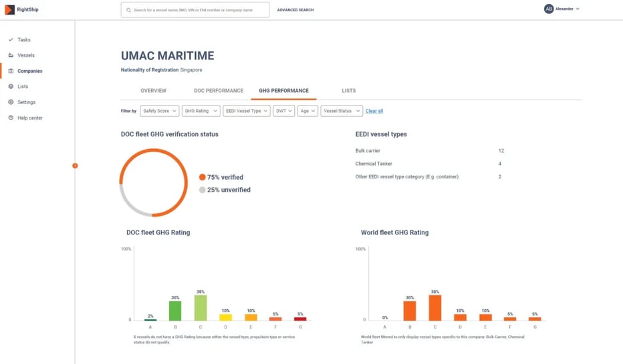Click the orange 75% verified legend dot

pyautogui.click(x=203, y=177)
